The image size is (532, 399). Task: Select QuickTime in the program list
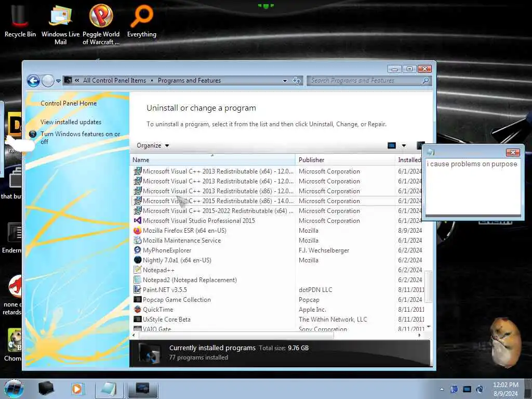(158, 310)
